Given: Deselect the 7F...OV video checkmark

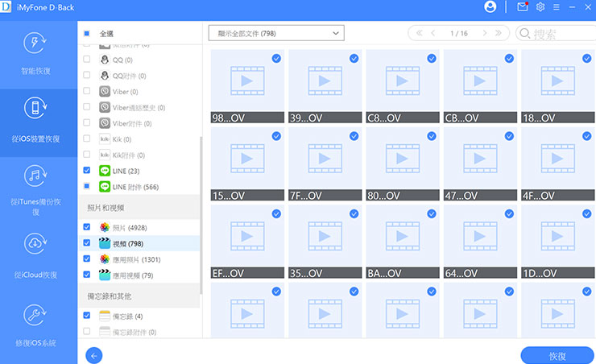Looking at the screenshot, I should coord(354,136).
